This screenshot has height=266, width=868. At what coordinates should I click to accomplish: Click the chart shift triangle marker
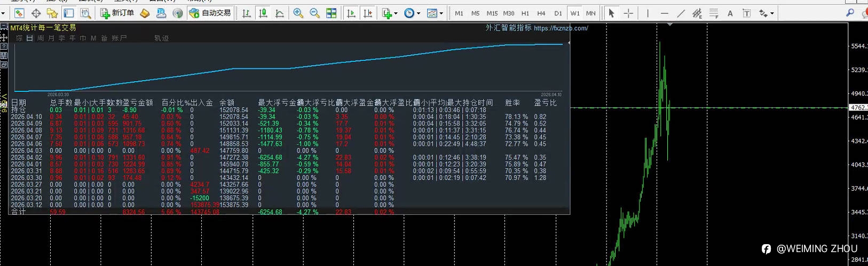[x=670, y=25]
